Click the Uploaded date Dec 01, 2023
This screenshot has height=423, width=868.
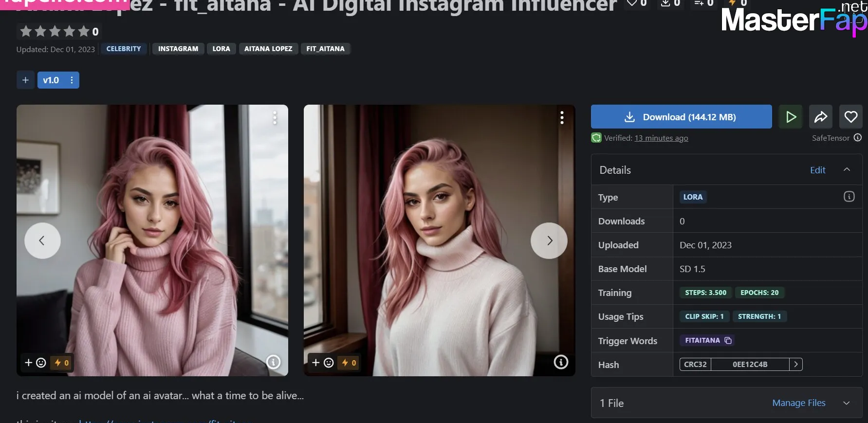pos(705,245)
